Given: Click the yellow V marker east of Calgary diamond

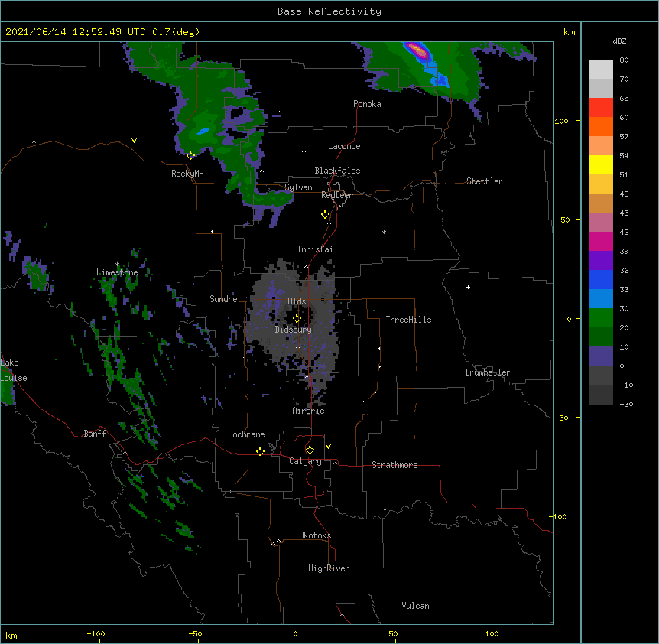Looking at the screenshot, I should pyautogui.click(x=328, y=447).
